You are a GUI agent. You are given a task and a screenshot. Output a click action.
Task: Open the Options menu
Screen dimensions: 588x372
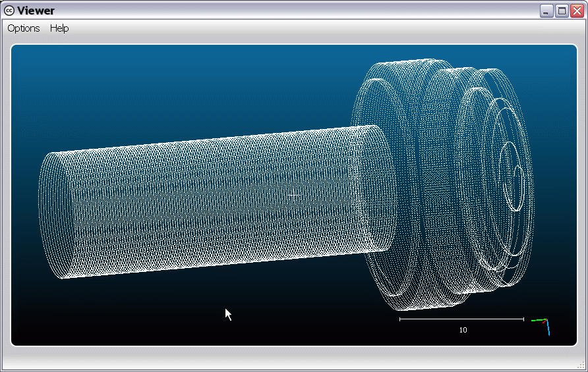[24, 28]
